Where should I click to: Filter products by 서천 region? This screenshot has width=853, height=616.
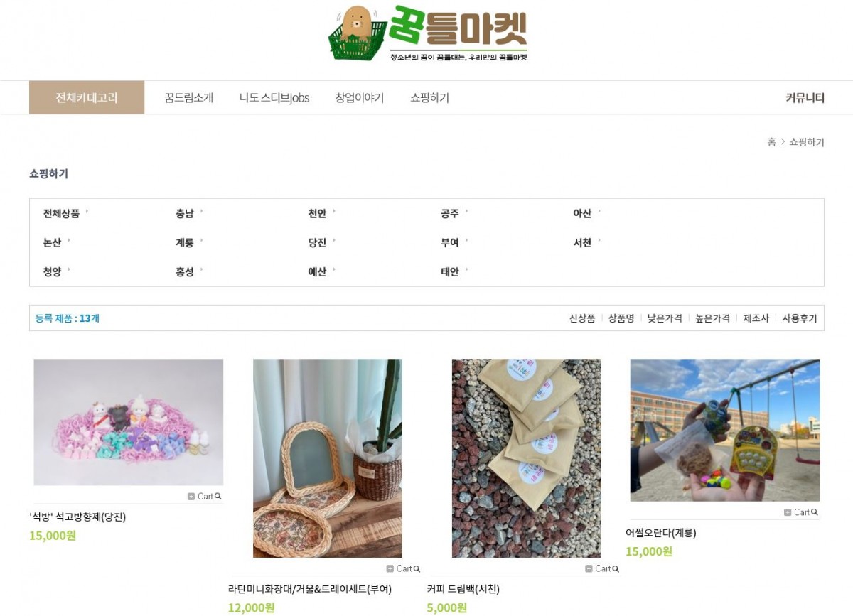click(x=583, y=242)
